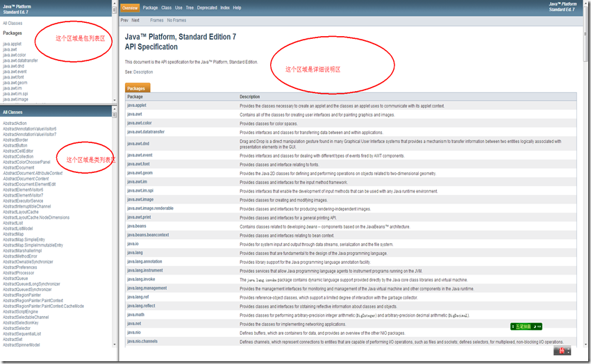
Task: Open the AbstractExecutorService class link
Action: (23, 201)
